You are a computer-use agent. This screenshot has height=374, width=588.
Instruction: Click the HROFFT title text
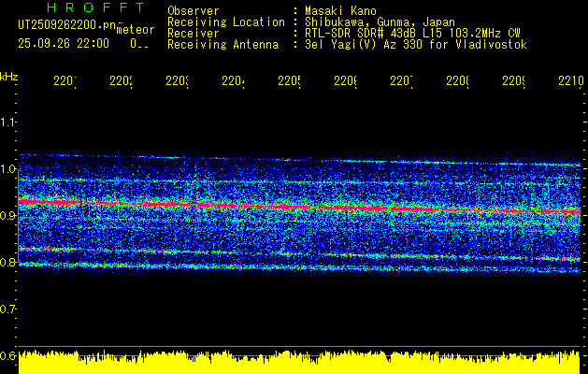tap(96, 7)
